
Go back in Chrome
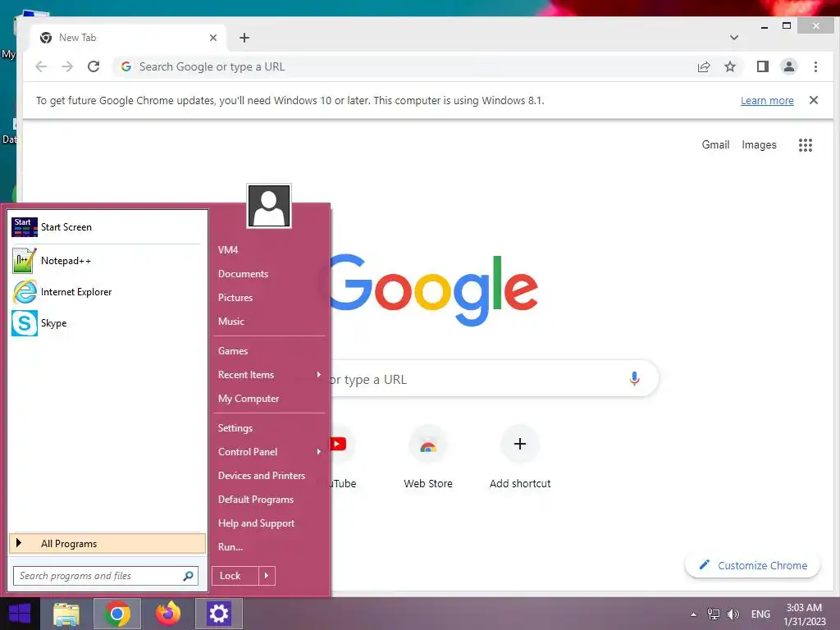click(41, 66)
